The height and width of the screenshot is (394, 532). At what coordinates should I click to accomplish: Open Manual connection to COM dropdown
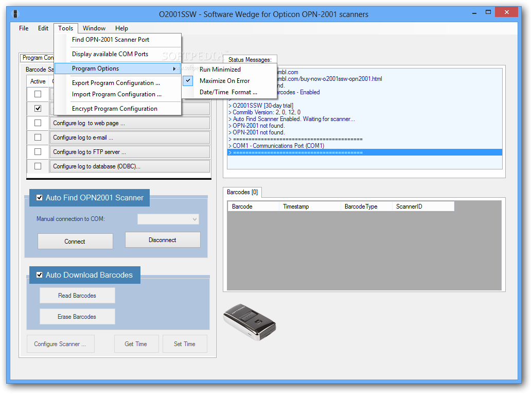168,219
